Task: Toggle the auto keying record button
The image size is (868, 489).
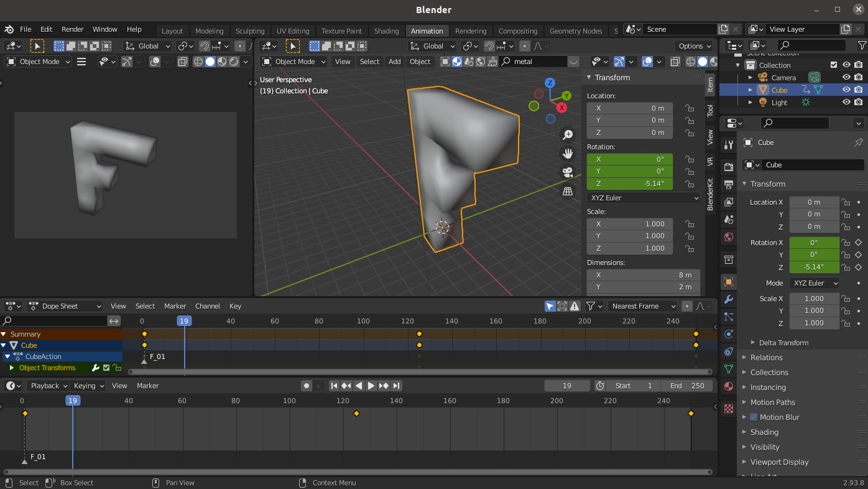Action: (x=307, y=386)
